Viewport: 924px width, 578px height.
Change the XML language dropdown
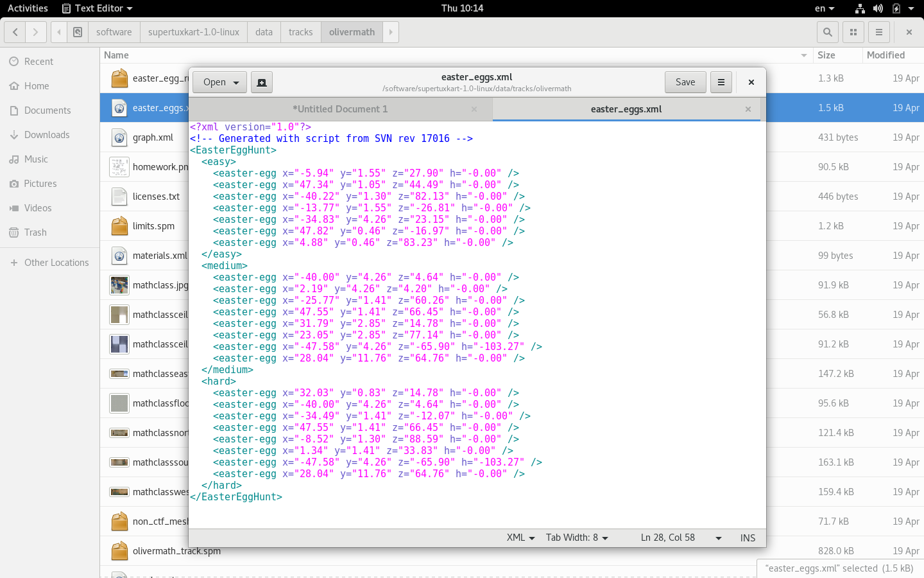click(x=520, y=538)
